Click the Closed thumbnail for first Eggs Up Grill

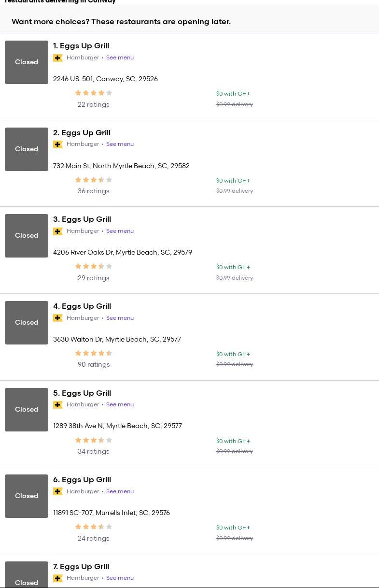[x=27, y=62]
